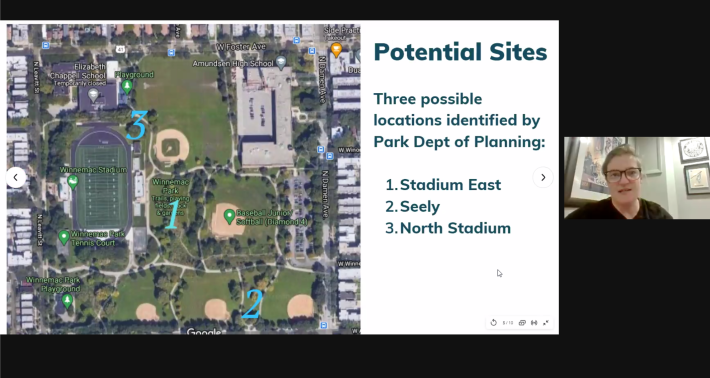The height and width of the screenshot is (378, 710).
Task: Click the Winnemac Stadium map pin
Action: (x=72, y=182)
